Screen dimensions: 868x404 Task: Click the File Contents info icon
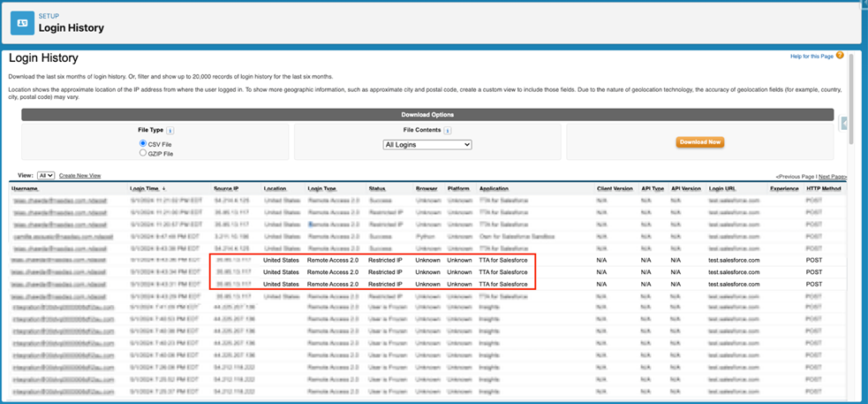click(448, 130)
